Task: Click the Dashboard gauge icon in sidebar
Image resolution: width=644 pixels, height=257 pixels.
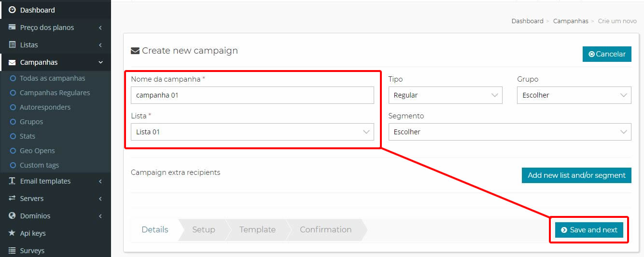Action: tap(12, 10)
